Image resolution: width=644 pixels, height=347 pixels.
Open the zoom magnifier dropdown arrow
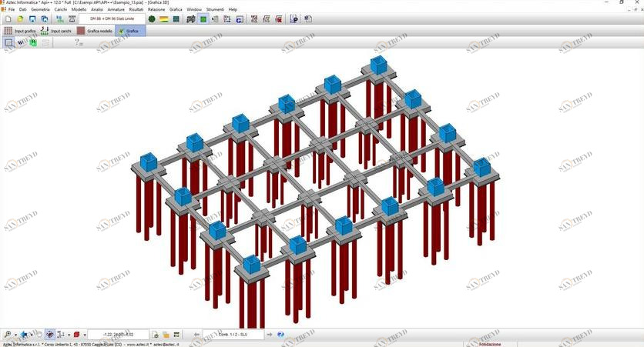coord(15,335)
